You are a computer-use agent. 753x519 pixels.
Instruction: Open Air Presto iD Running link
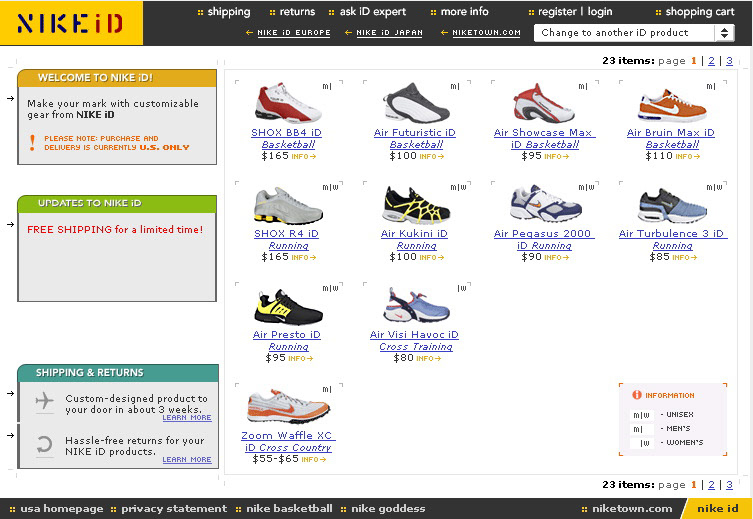(x=287, y=340)
